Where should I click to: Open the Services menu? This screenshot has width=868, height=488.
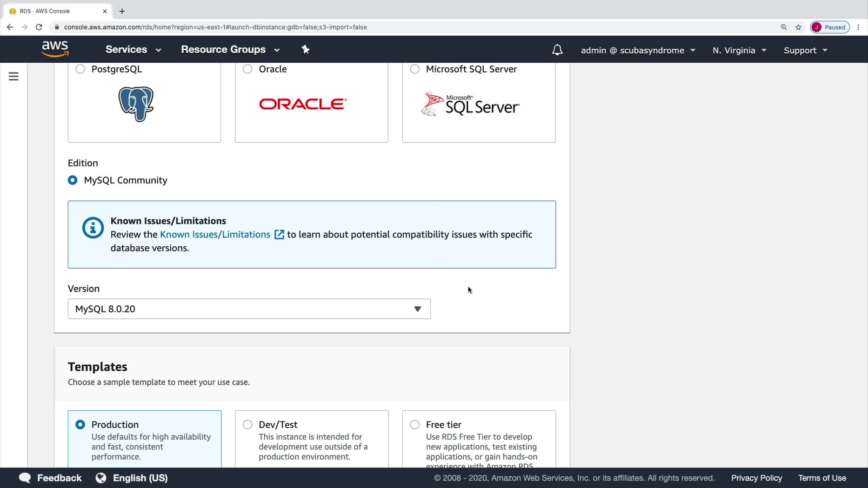pyautogui.click(x=133, y=50)
